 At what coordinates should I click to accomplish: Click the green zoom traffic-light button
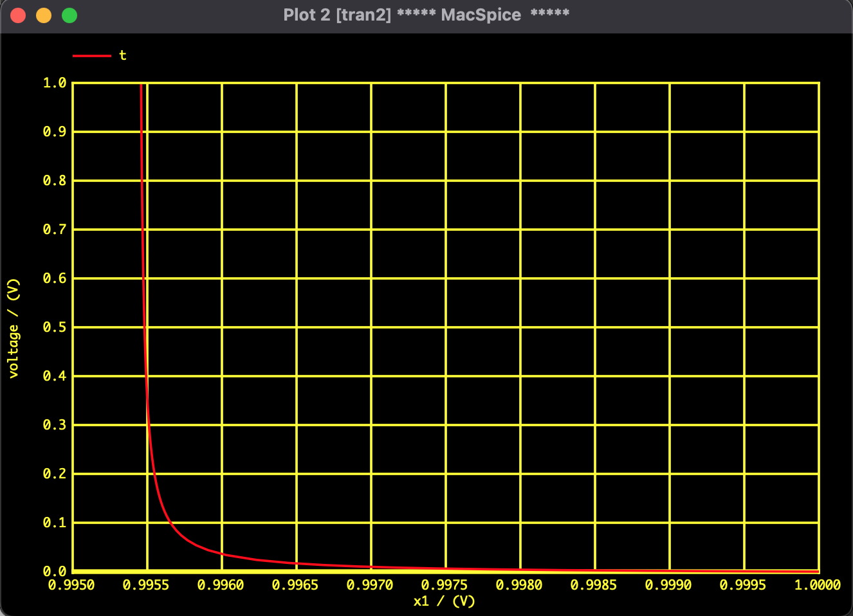click(69, 14)
